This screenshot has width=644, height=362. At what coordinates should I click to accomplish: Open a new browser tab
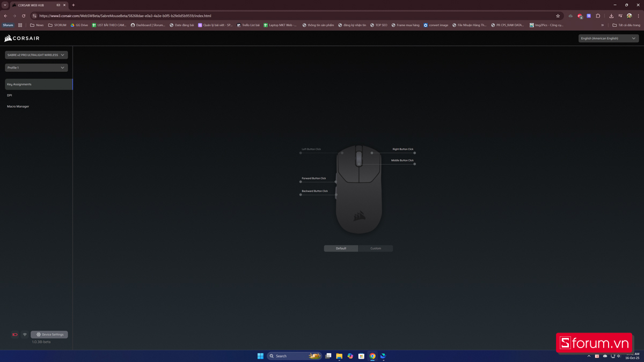coord(74,5)
